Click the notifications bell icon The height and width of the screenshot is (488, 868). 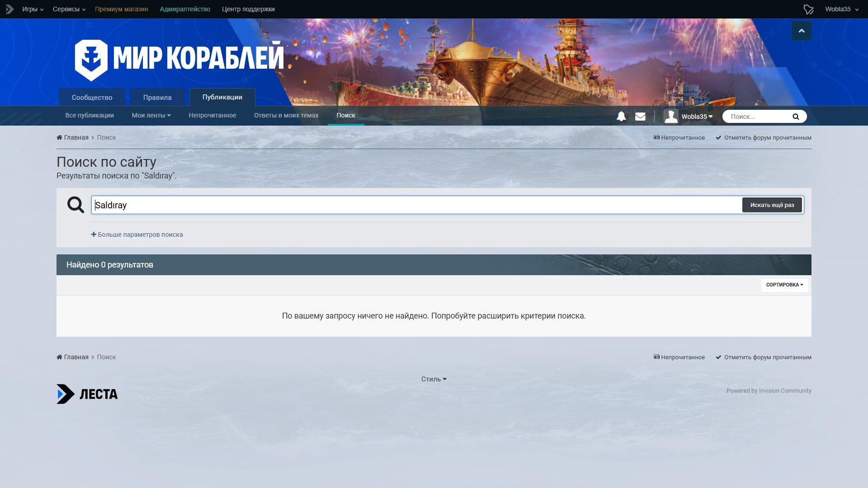tap(621, 117)
